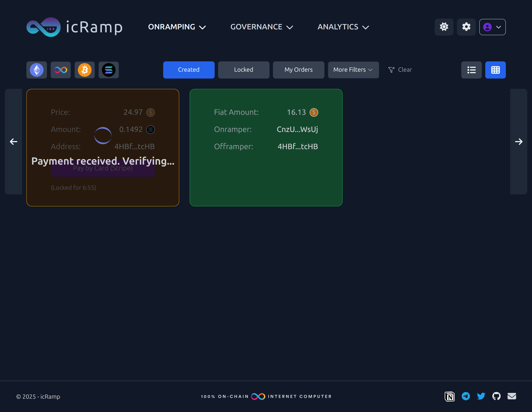The height and width of the screenshot is (412, 532).
Task: Open the icRamp Telegram channel
Action: 466,396
